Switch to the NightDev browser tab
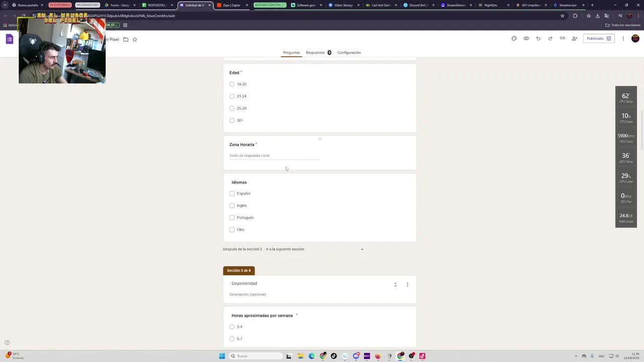 pyautogui.click(x=493, y=5)
